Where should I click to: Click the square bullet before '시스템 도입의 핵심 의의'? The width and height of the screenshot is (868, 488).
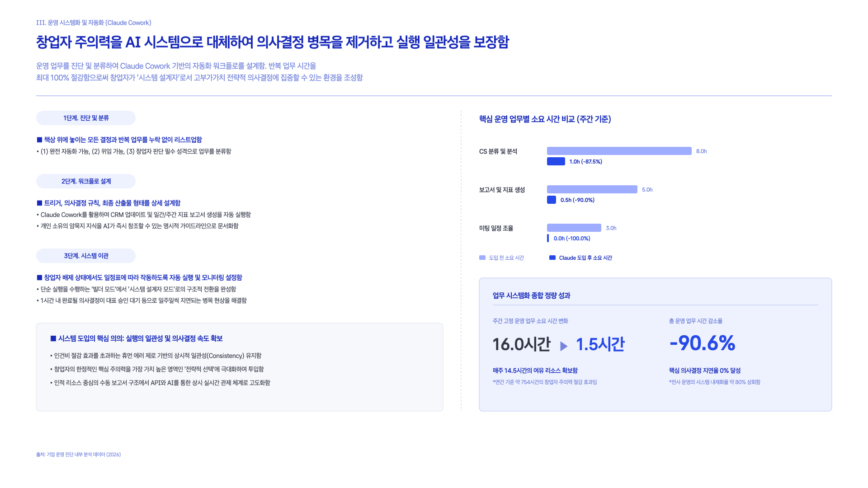(53, 338)
